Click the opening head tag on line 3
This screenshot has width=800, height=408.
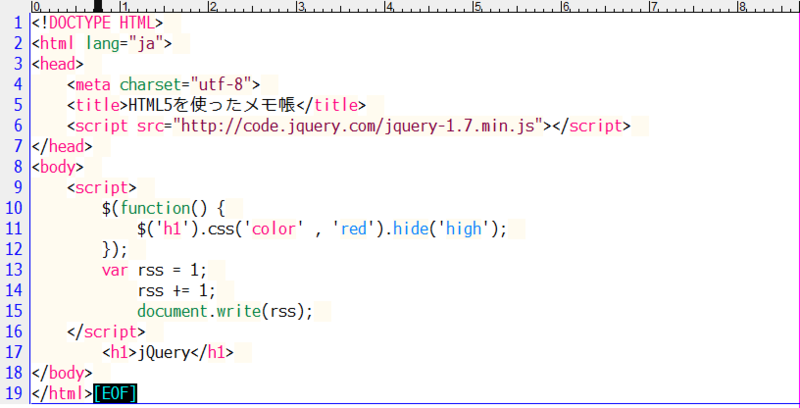[58, 64]
